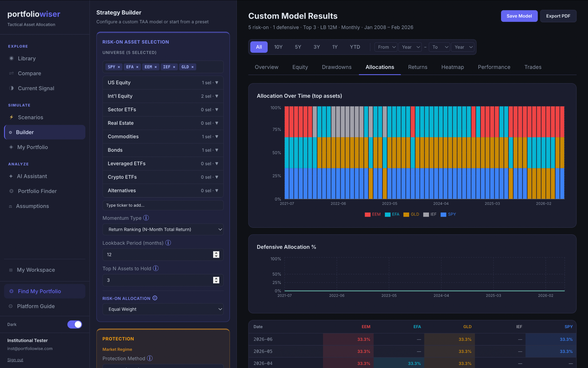The width and height of the screenshot is (588, 368).
Task: Open Top N Assets info icon
Action: pos(156,268)
